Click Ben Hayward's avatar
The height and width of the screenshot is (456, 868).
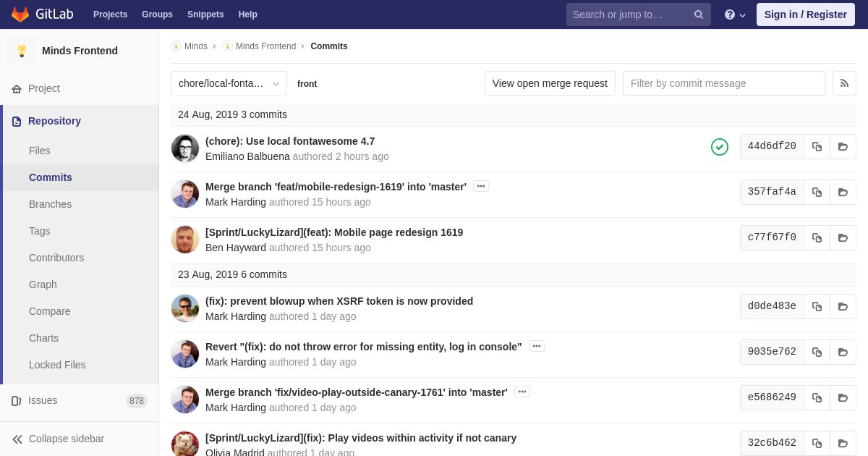[x=185, y=240]
